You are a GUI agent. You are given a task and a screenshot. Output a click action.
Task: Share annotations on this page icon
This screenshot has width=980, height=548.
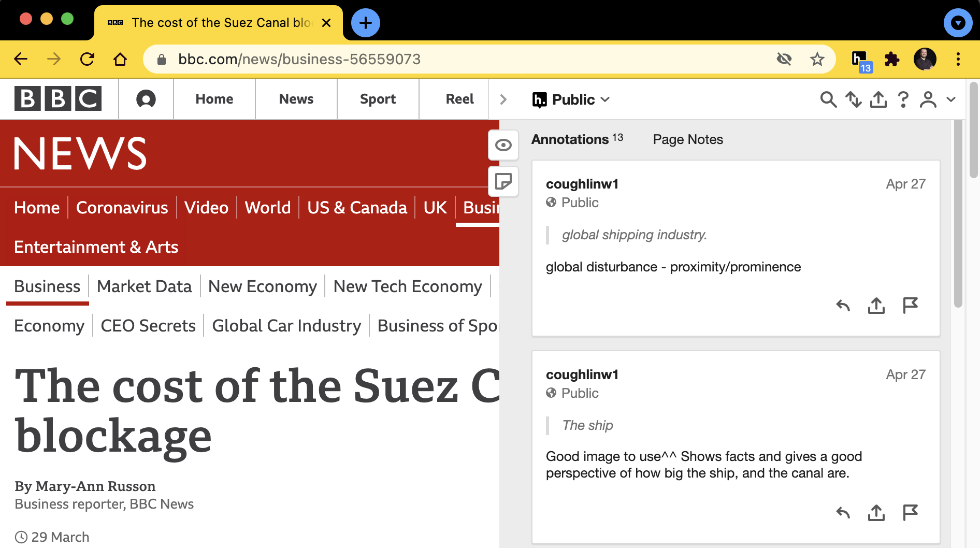[x=878, y=99]
